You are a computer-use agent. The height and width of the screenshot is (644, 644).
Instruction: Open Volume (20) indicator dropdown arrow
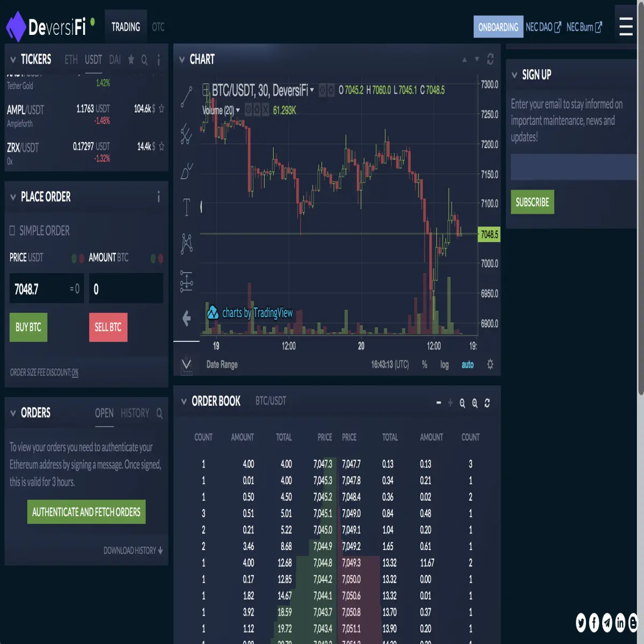(x=238, y=110)
